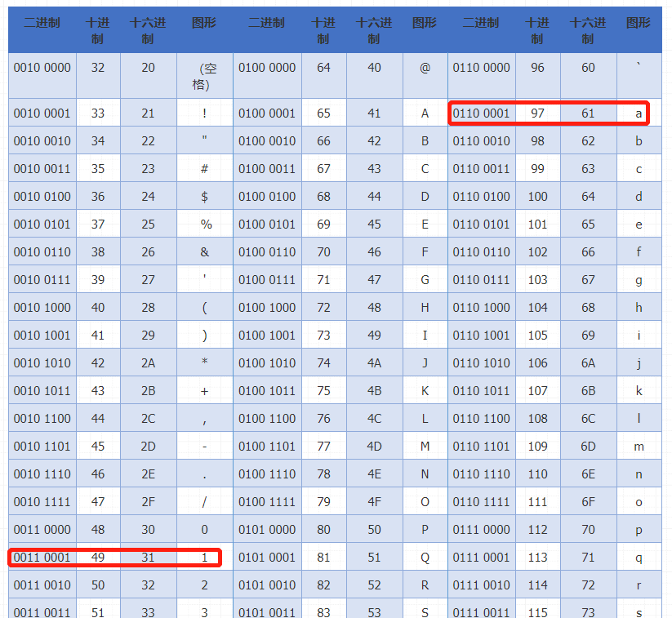
Task: Click hexadecimal 6F cell
Action: coord(589,501)
